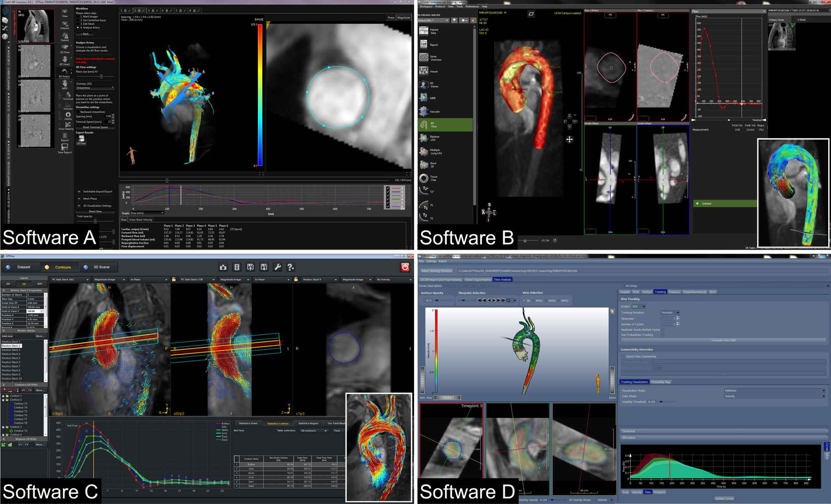
Task: Click the Compute Flow Path button
Action: 723,340
